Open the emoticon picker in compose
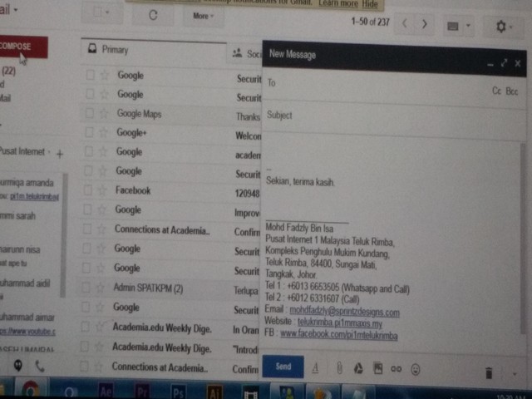Image resolution: width=532 pixels, height=399 pixels. (x=416, y=368)
